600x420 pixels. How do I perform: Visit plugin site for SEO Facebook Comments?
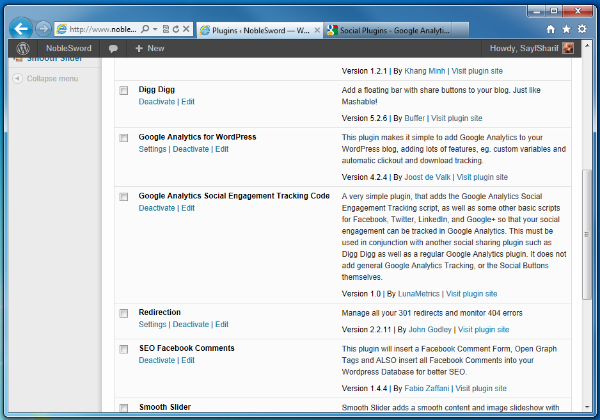pyautogui.click(x=481, y=388)
